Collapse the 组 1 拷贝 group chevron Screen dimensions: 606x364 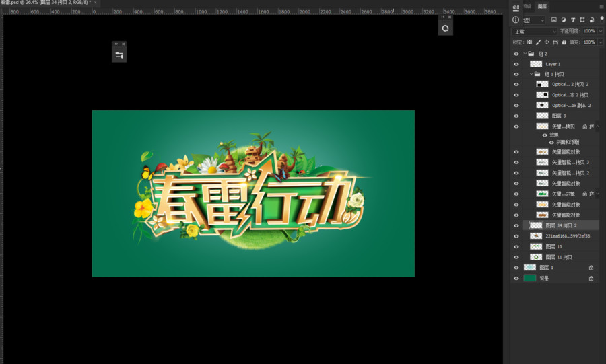pyautogui.click(x=531, y=74)
